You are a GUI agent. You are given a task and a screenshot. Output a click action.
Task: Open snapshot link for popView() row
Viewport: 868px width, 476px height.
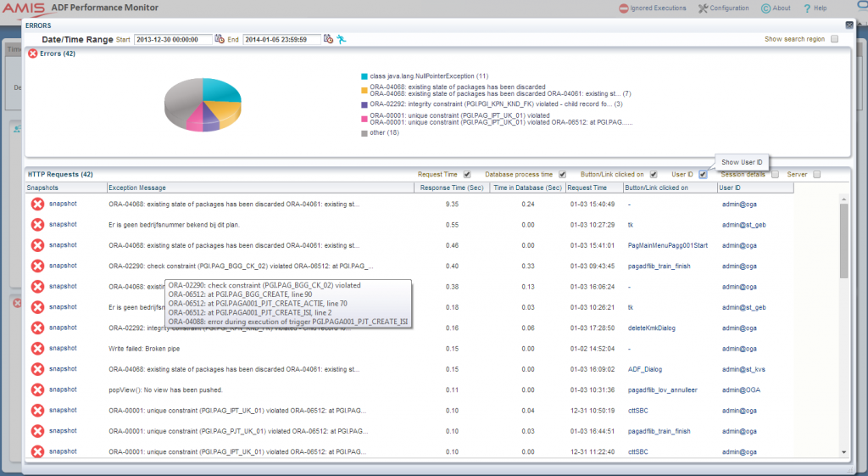click(x=63, y=389)
